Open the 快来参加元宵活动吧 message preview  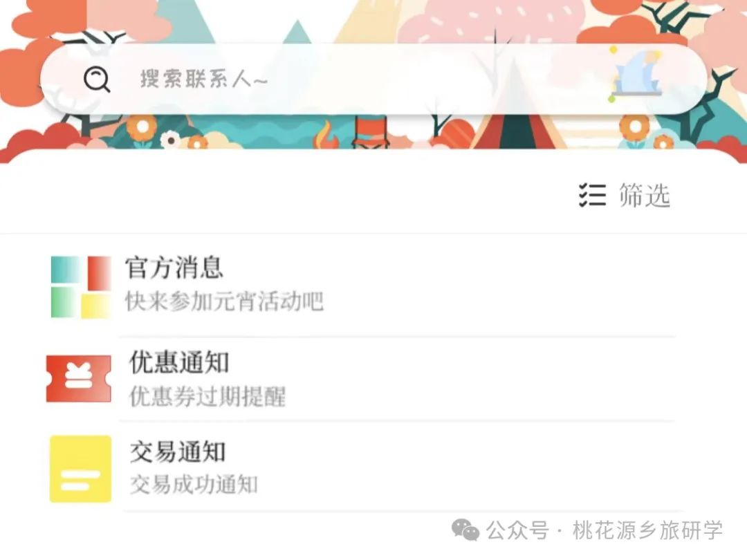coord(224,301)
